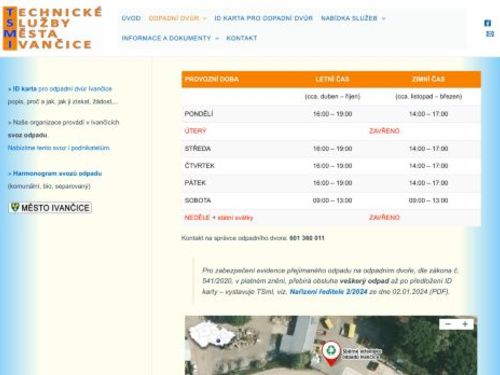Open the Informace a dokumenty menu item
Viewport: 500px width, 375px height.
click(166, 38)
